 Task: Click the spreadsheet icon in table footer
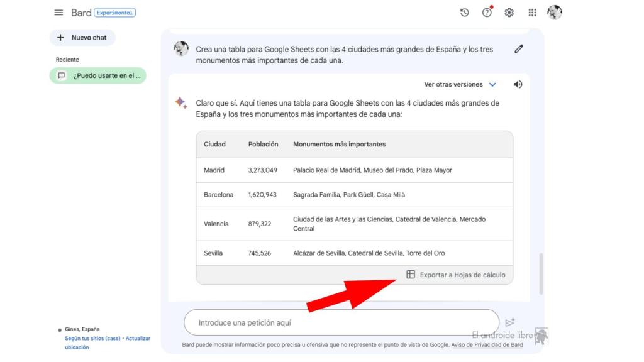click(411, 274)
